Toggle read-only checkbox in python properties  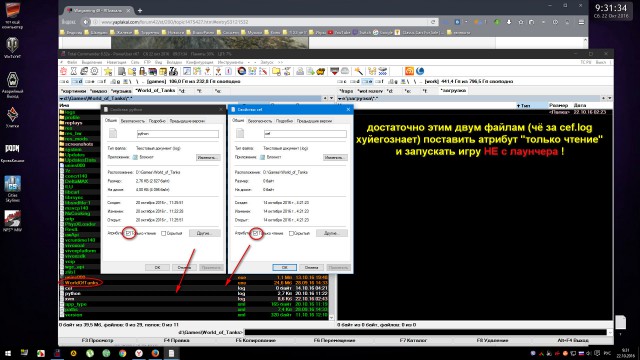[128, 233]
